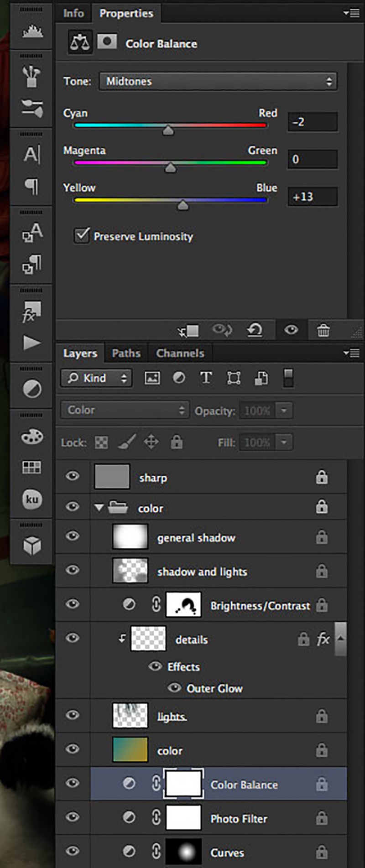365x868 pixels.
Task: Open the Paragraph panel icon
Action: click(x=31, y=186)
